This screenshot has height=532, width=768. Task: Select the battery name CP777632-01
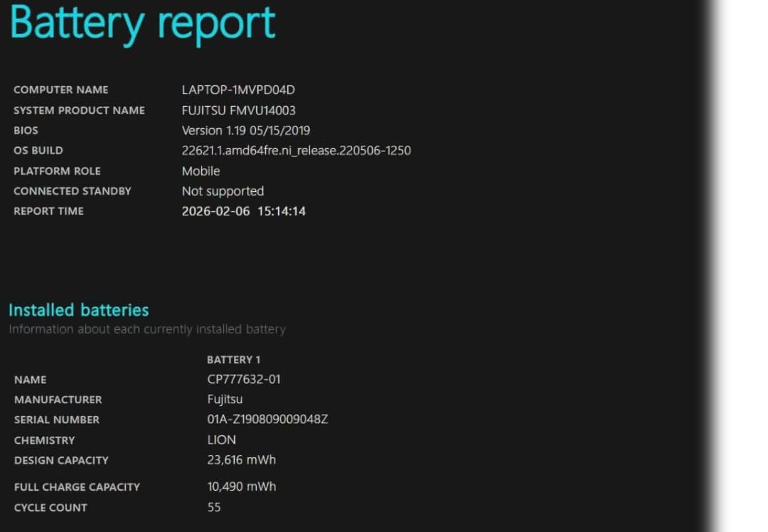243,379
